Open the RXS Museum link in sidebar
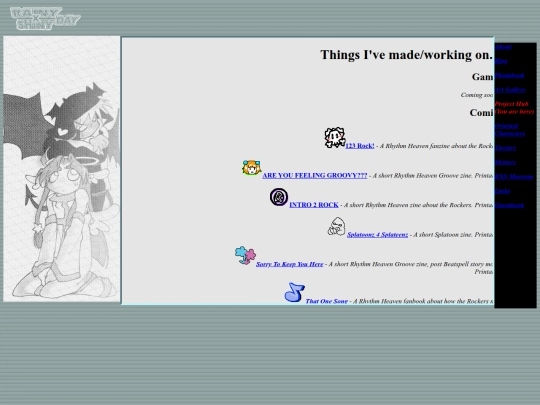 pyautogui.click(x=514, y=176)
